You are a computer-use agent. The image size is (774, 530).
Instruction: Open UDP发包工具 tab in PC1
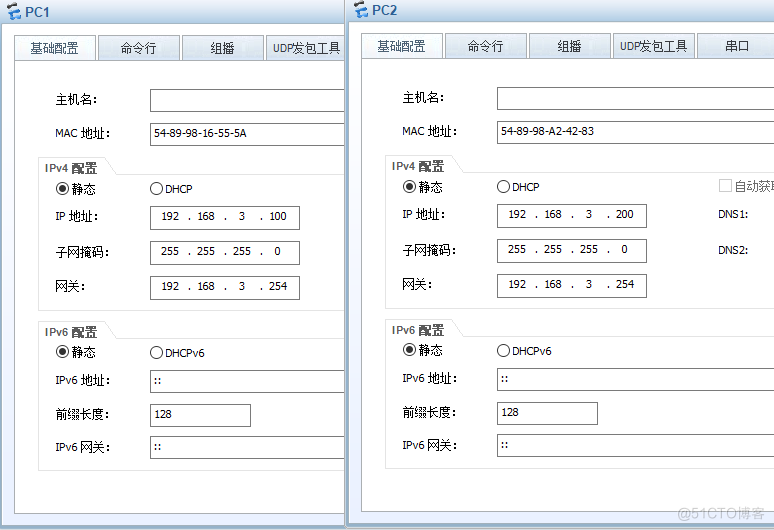305,48
